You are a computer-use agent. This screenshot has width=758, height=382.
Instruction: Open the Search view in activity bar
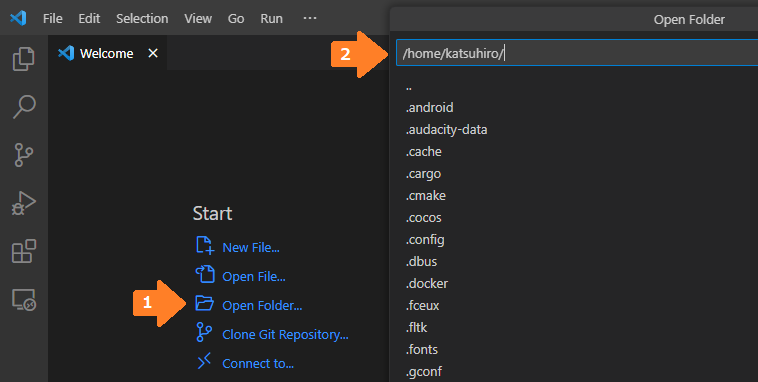pyautogui.click(x=23, y=106)
